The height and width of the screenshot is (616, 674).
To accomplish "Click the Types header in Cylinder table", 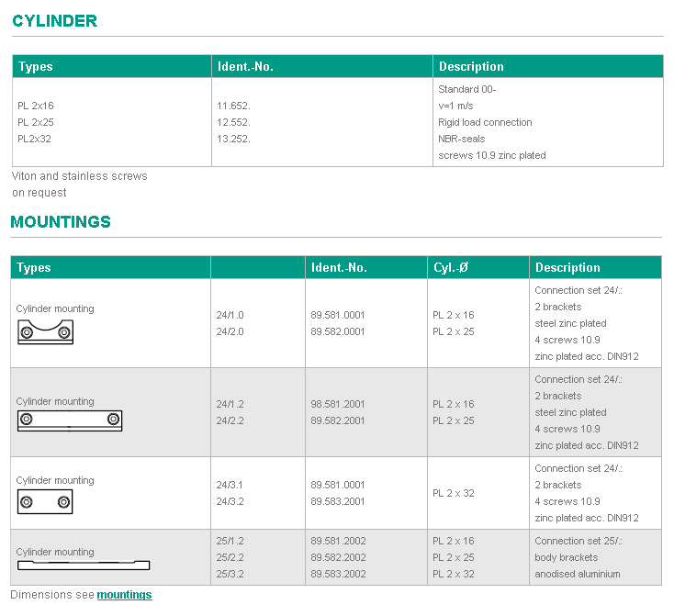I will point(36,67).
